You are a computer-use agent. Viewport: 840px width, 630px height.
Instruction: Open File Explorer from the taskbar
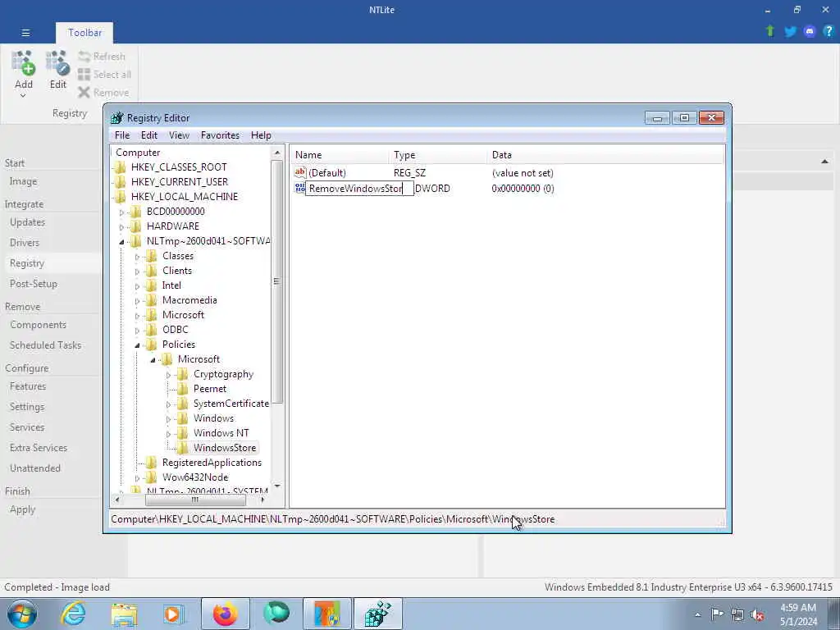click(125, 614)
